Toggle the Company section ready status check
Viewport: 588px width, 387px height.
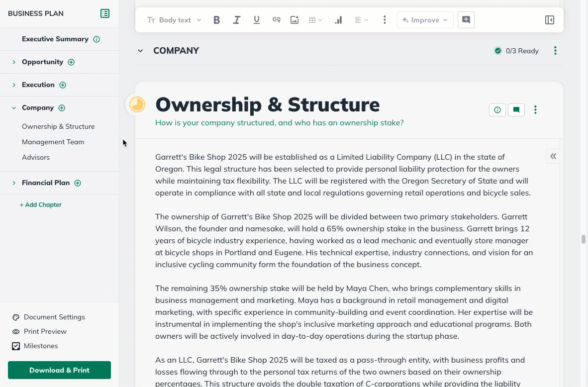tap(498, 51)
